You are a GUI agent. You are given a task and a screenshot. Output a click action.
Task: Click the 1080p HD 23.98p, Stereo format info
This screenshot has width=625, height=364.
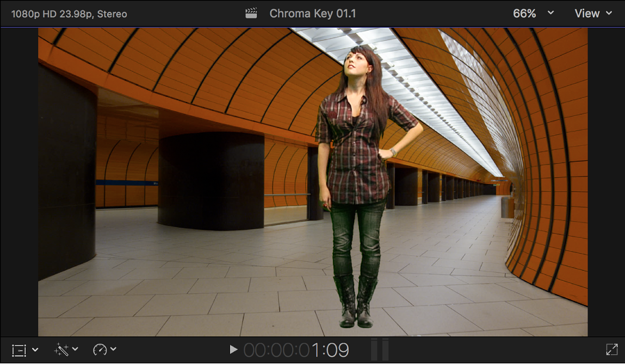click(69, 13)
